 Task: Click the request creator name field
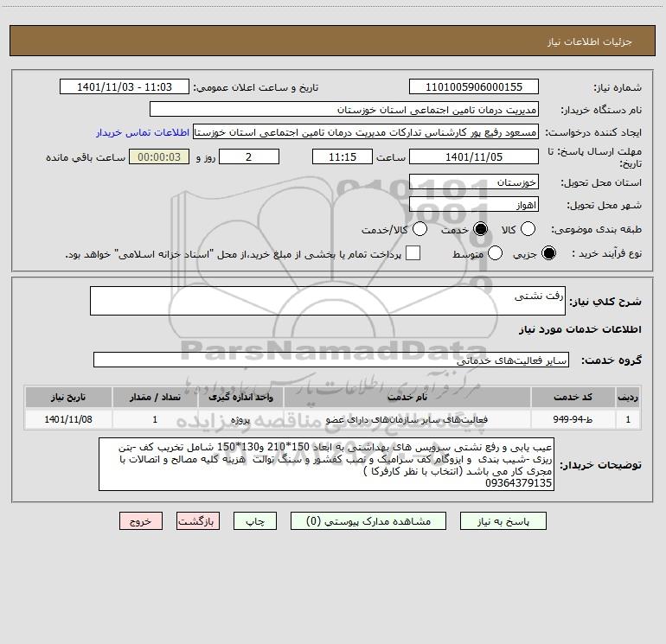(366, 132)
